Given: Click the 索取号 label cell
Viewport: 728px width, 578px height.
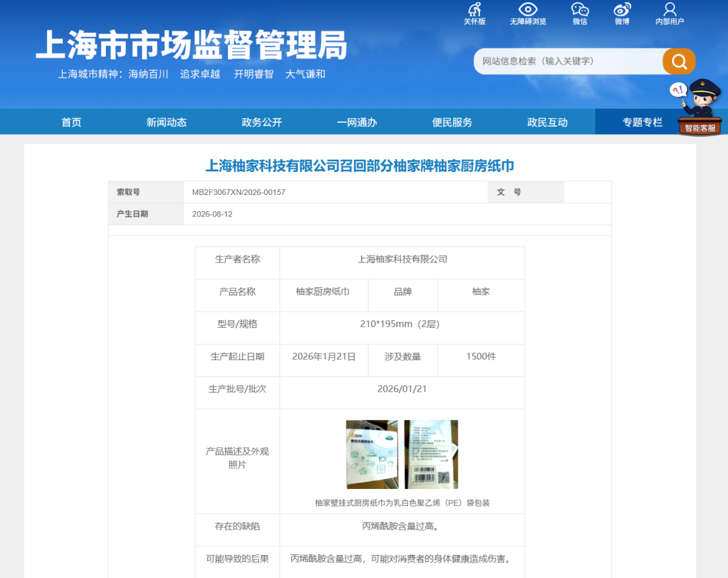Looking at the screenshot, I should click(146, 192).
